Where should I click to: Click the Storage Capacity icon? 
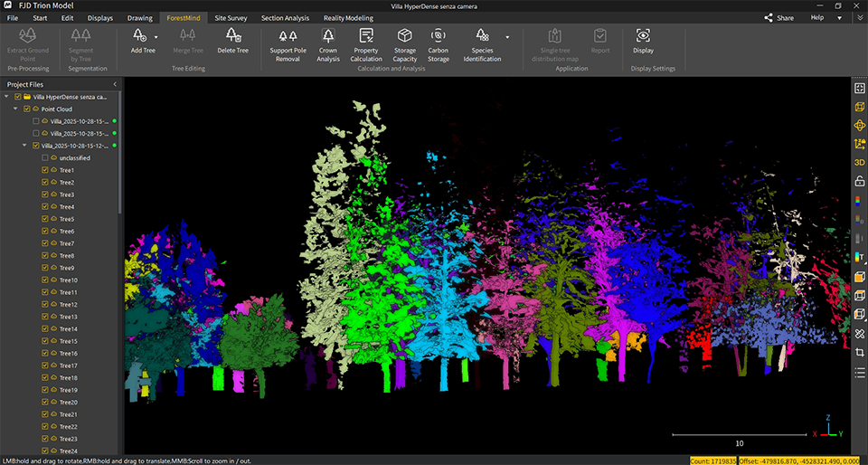pyautogui.click(x=405, y=36)
